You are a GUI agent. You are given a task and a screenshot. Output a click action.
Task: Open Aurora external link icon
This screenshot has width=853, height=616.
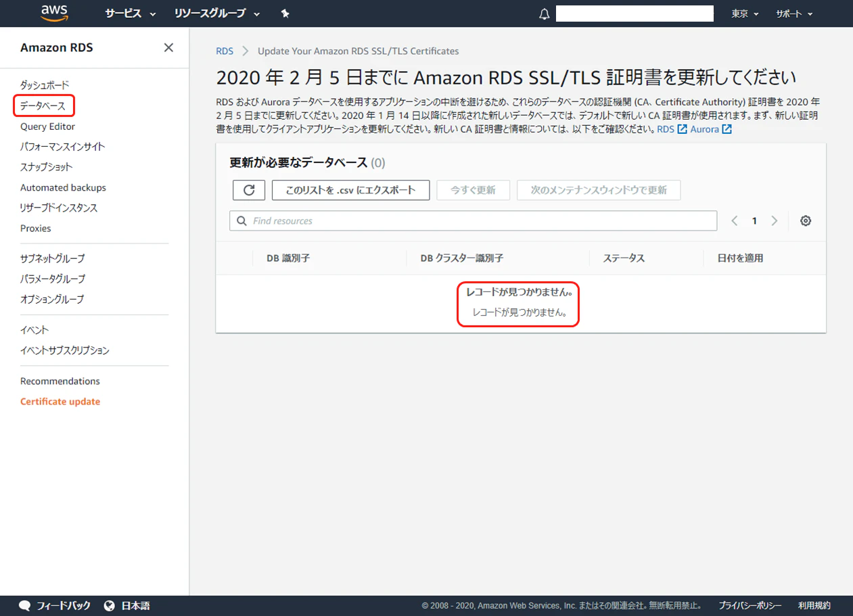pos(727,129)
